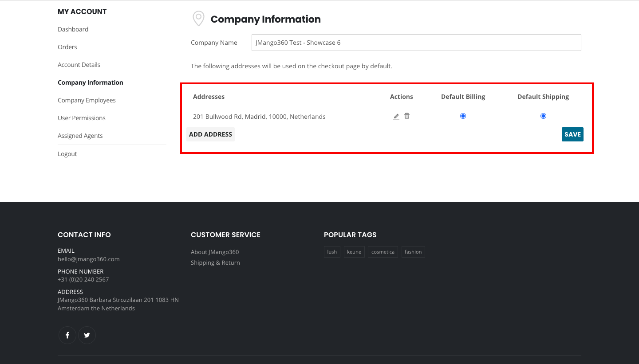This screenshot has height=364, width=639.
Task: Open the Twitter social icon
Action: click(x=87, y=335)
